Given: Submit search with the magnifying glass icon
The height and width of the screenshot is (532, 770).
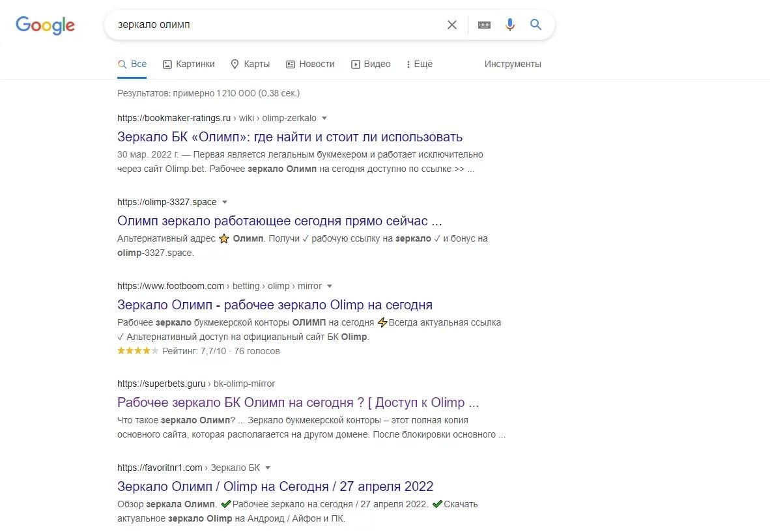Looking at the screenshot, I should pos(535,25).
